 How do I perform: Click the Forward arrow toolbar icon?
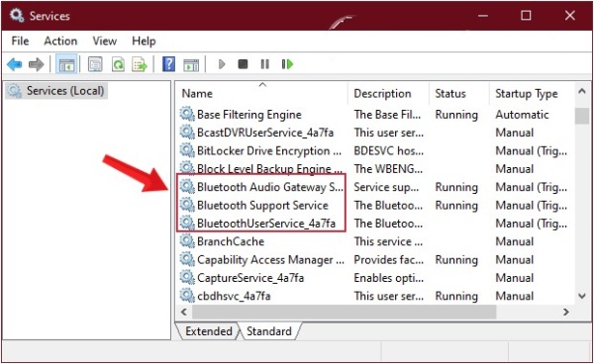[x=36, y=64]
